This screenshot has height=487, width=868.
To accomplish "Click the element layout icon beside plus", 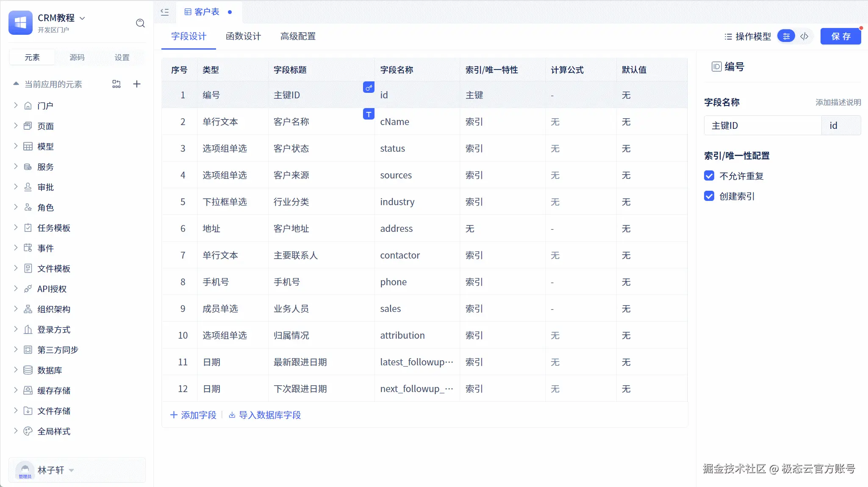I will 116,84.
